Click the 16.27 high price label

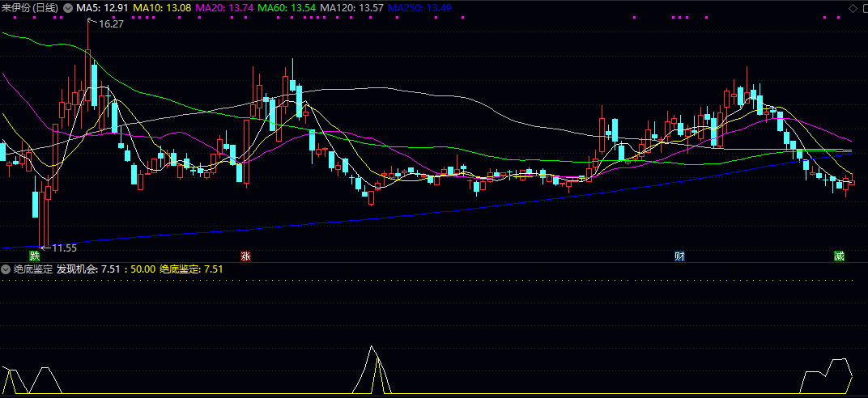(110, 24)
